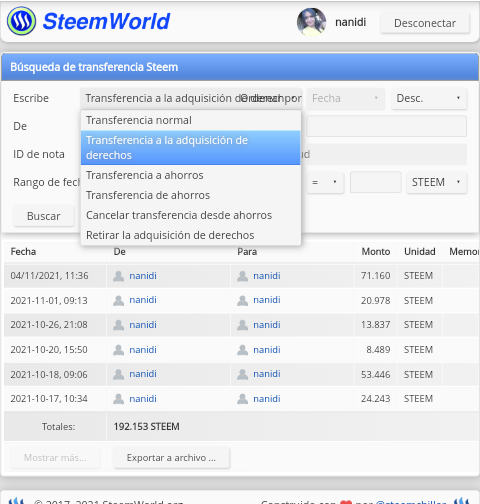Screen dimensions: 480x504
Task: Select Cancelar transferencia desde ahorros
Action: tap(191, 215)
